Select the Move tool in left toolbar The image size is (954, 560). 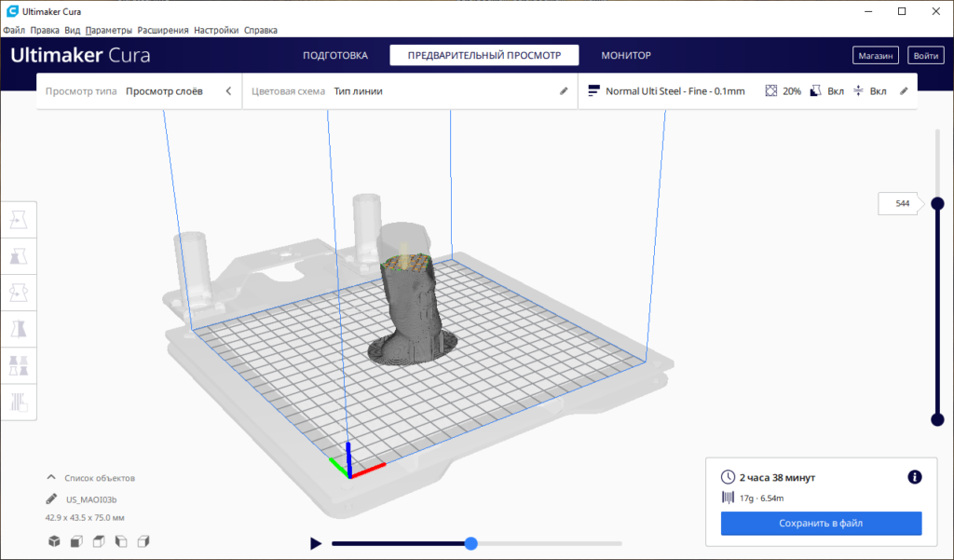(19, 220)
